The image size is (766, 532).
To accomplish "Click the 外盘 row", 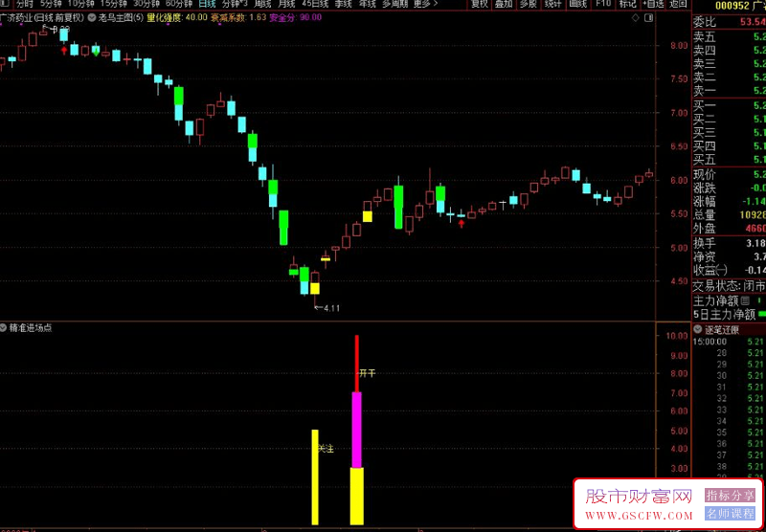I will (x=730, y=229).
